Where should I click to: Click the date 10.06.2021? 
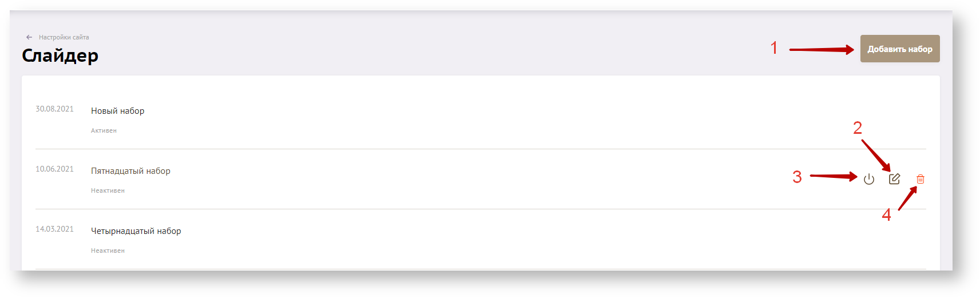(x=54, y=169)
